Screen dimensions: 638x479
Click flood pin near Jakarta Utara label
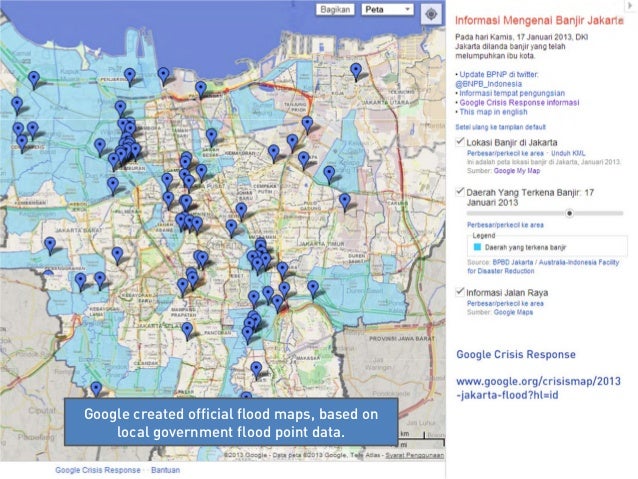tap(356, 72)
